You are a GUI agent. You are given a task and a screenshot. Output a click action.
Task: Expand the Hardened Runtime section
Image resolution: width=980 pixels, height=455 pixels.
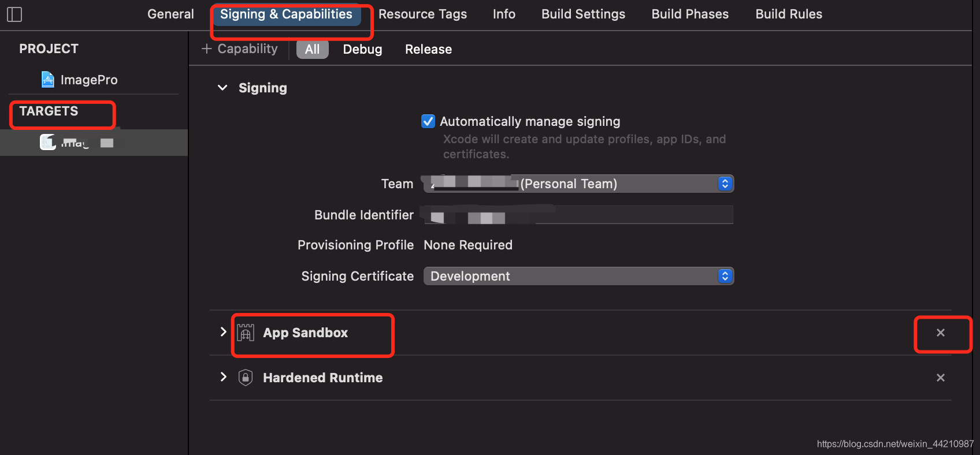click(224, 377)
